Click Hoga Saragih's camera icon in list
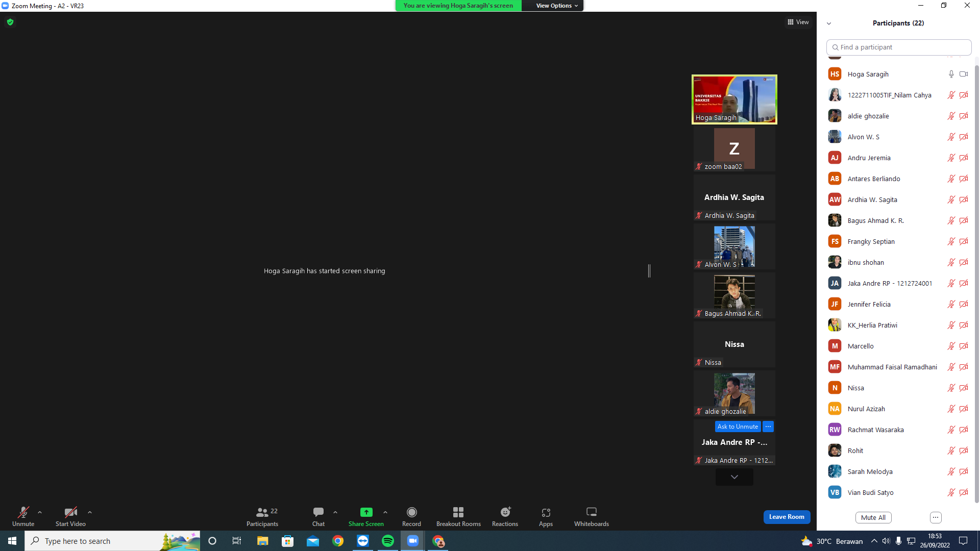 pyautogui.click(x=964, y=74)
